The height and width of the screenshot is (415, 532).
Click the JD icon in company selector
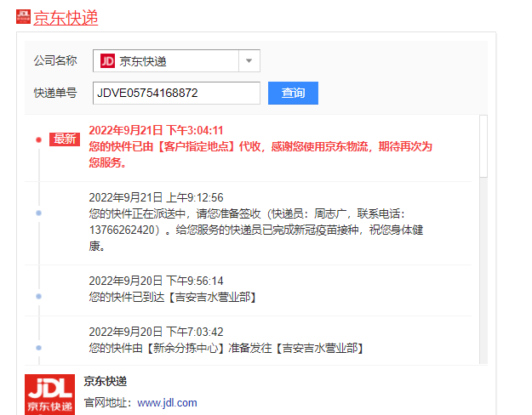click(107, 61)
